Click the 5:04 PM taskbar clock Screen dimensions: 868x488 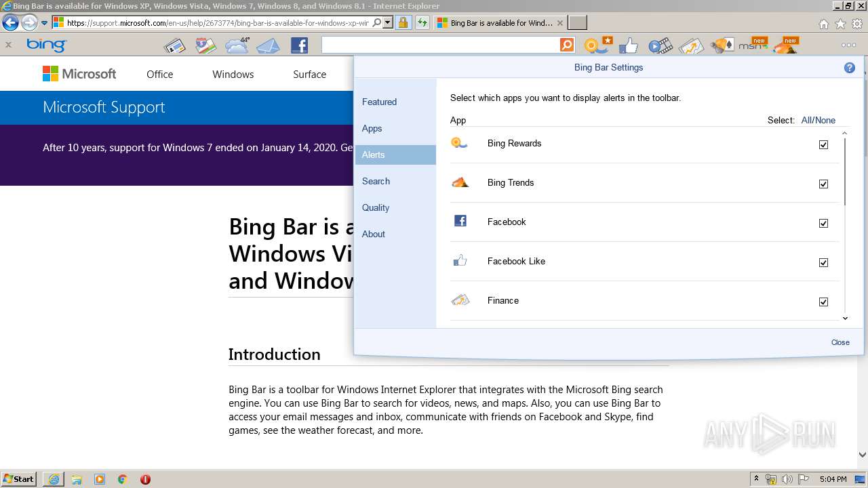(x=833, y=479)
